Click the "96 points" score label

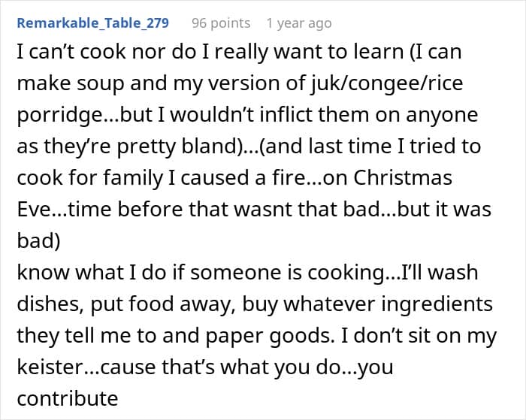[x=221, y=23]
